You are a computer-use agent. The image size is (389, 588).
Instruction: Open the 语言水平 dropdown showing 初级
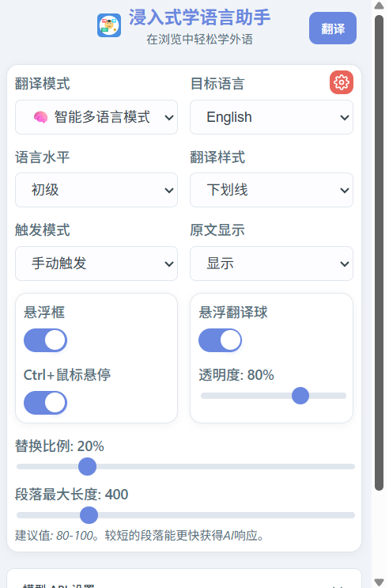pyautogui.click(x=96, y=190)
